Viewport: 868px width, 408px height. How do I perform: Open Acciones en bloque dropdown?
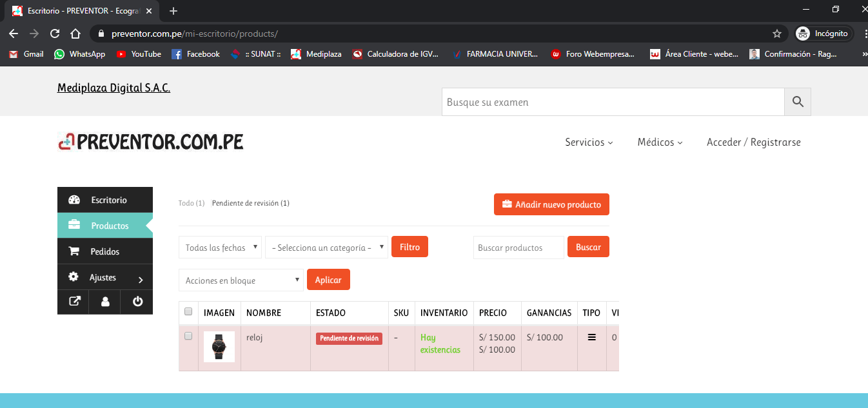point(241,280)
